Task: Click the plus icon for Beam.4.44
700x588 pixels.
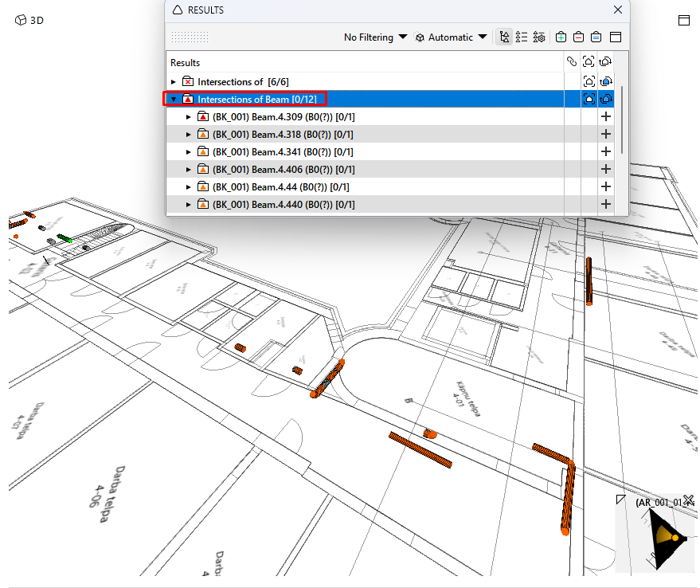Action: pos(606,186)
